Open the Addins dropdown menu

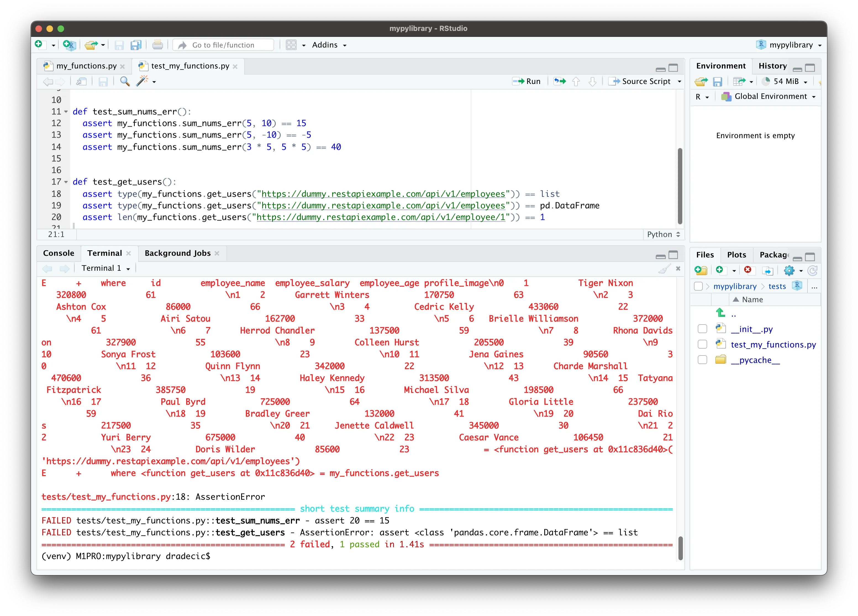[x=329, y=45]
